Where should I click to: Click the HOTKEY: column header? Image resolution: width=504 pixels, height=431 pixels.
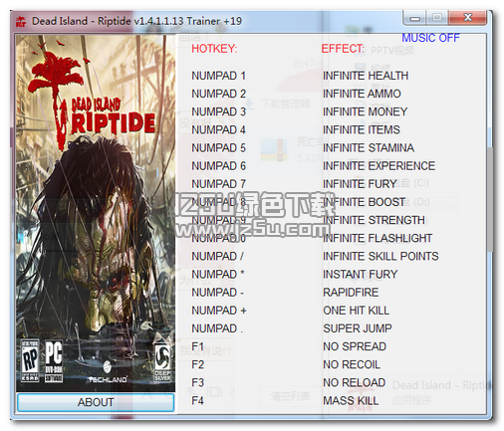(214, 49)
